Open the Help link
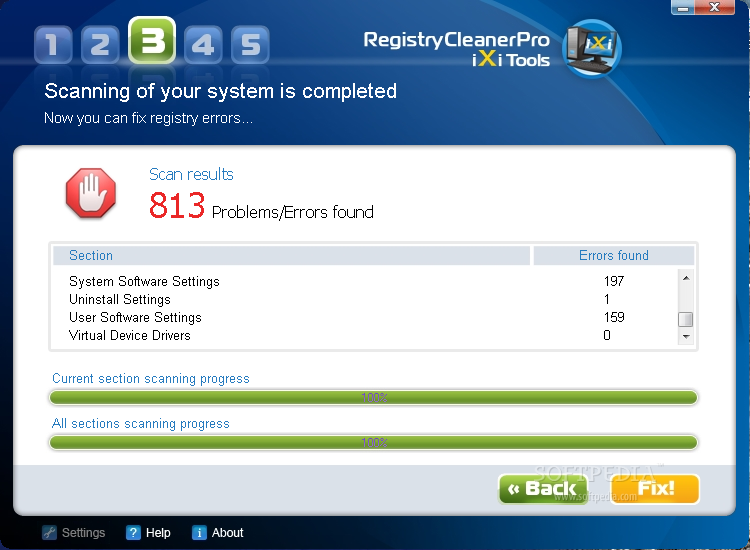The width and height of the screenshot is (750, 550). pyautogui.click(x=158, y=532)
